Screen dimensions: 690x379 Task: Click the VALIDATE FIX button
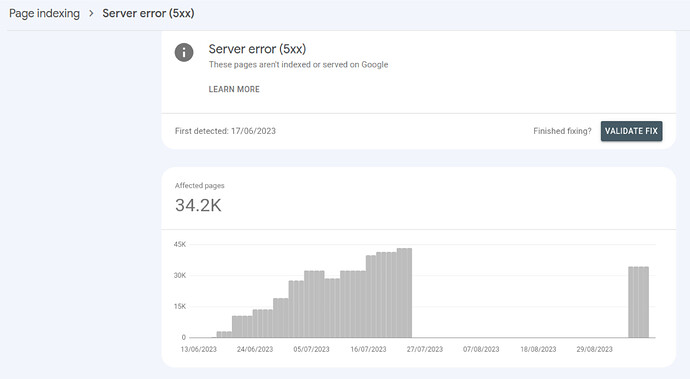click(x=631, y=131)
